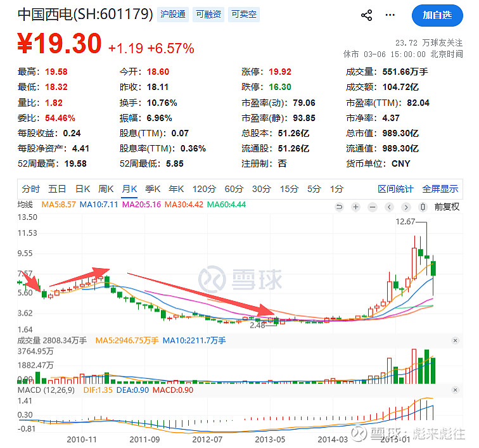Switch to the 五日 chart tab
The height and width of the screenshot is (448, 479).
[57, 189]
